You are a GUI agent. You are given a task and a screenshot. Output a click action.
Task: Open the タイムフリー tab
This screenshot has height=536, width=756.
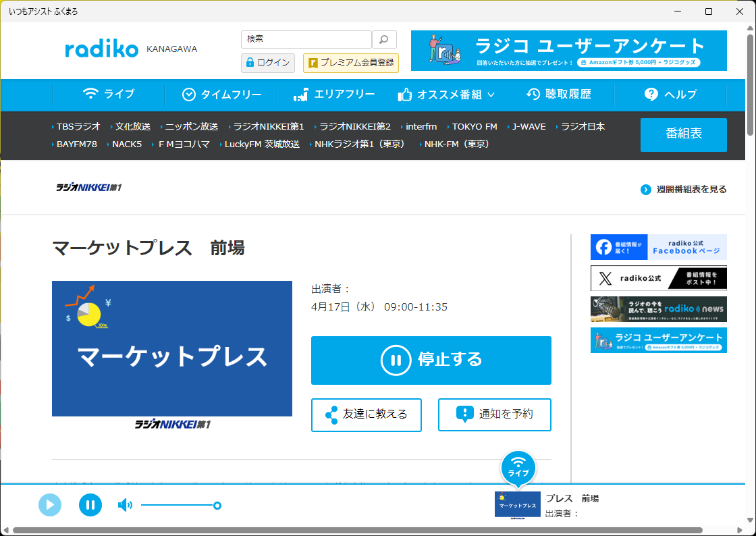(x=221, y=95)
